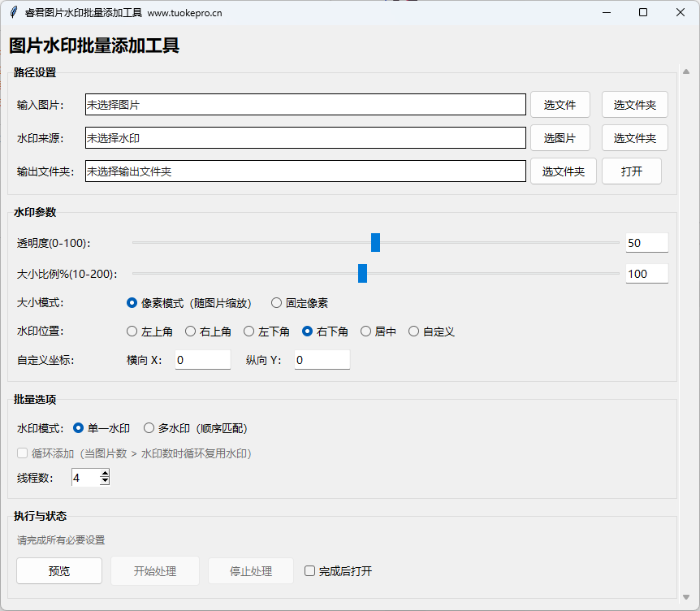The height and width of the screenshot is (611, 700).
Task: Increase 线程数 with up arrow
Action: (105, 474)
